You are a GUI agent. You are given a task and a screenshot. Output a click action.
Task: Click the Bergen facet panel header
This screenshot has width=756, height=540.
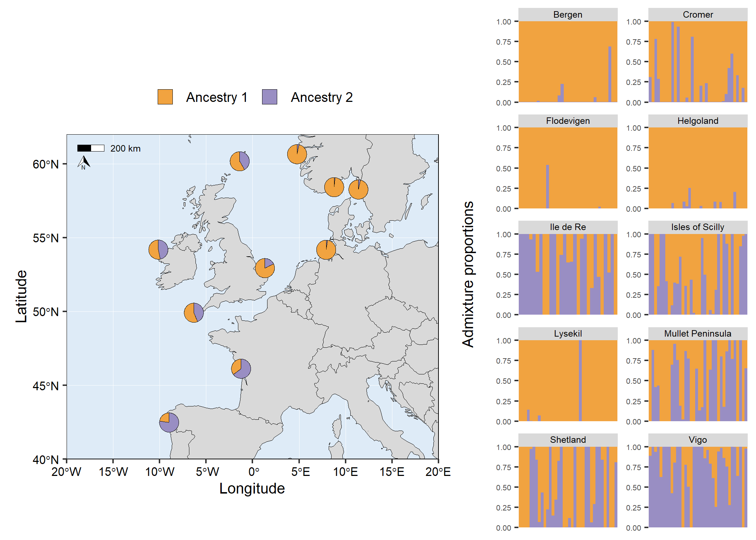[567, 15]
